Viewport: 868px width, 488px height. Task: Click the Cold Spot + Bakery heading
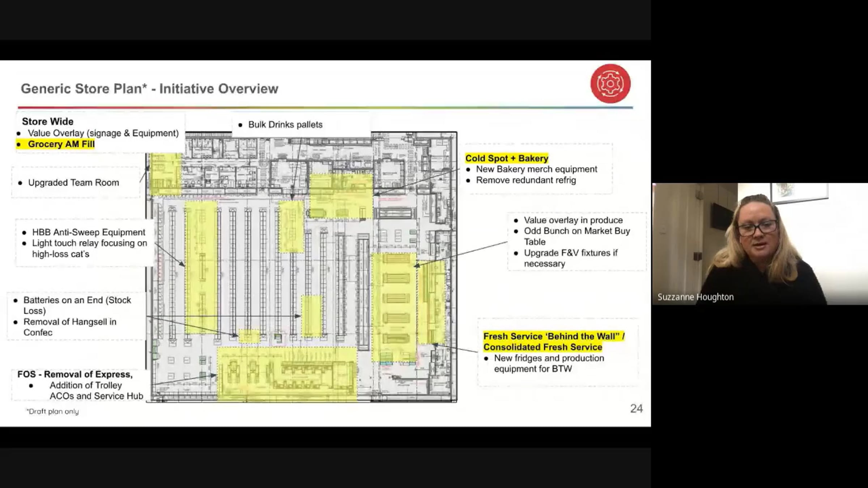506,158
